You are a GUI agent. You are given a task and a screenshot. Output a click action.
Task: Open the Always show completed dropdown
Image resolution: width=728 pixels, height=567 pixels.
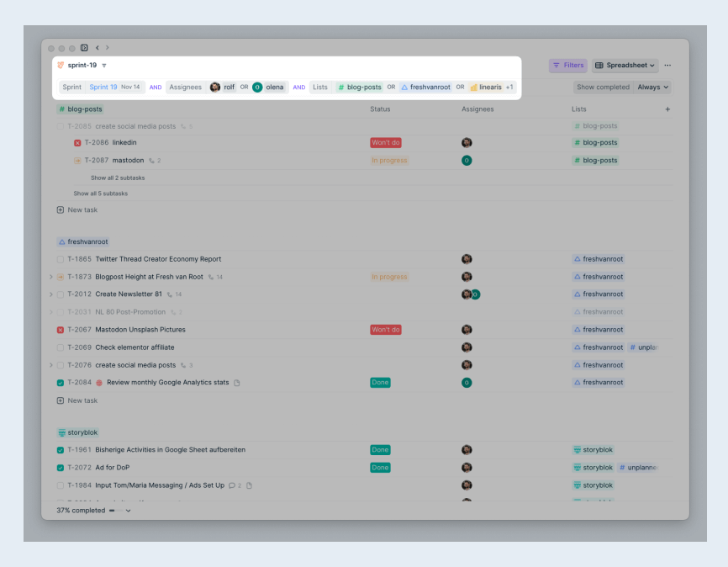pyautogui.click(x=653, y=87)
